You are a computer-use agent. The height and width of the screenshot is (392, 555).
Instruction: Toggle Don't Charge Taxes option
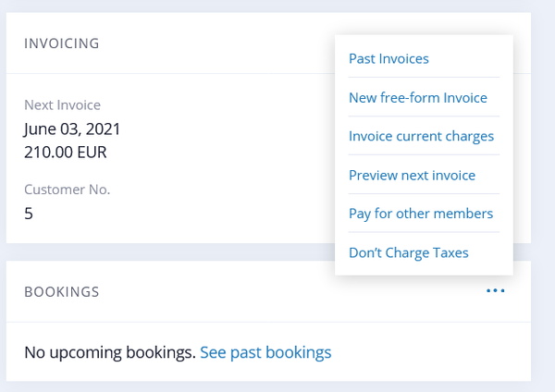pos(408,252)
